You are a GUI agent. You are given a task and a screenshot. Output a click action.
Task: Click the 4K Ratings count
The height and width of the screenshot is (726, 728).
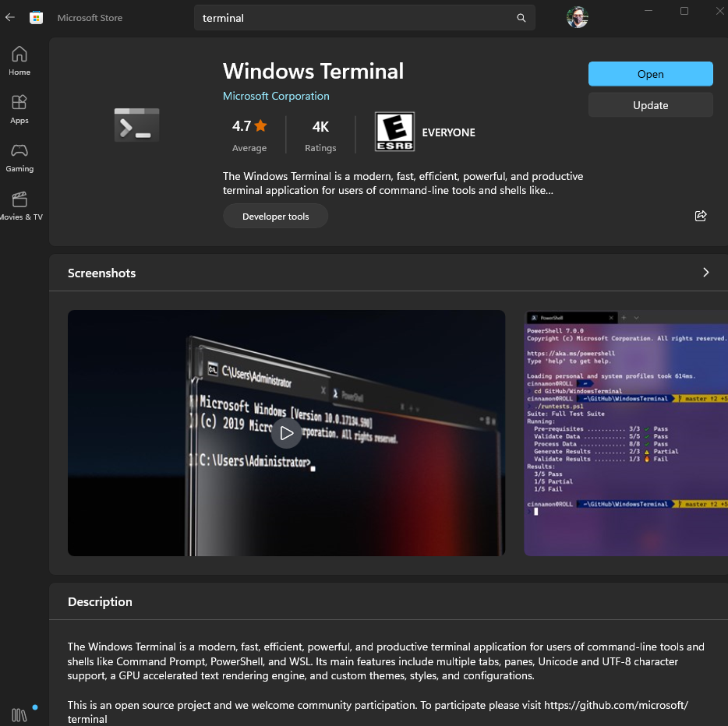point(320,132)
